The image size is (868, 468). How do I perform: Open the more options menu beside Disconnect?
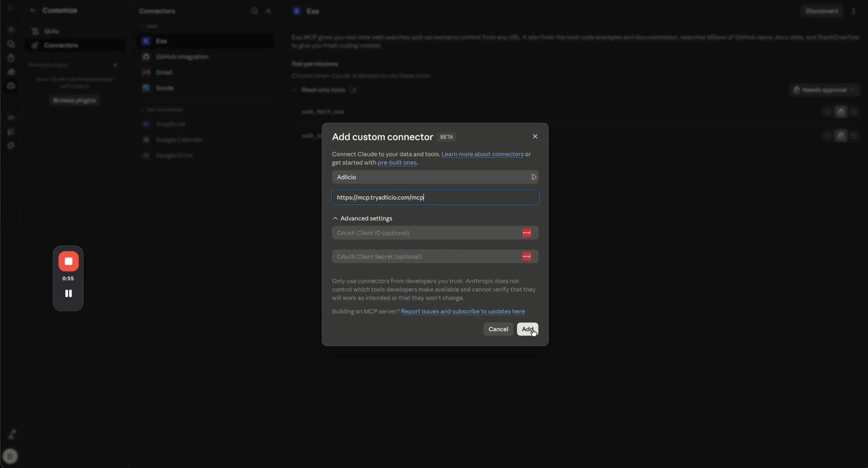(854, 11)
